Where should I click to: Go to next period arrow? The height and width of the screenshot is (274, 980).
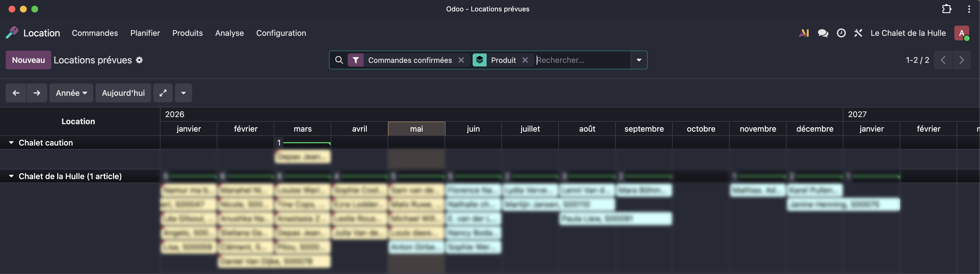[37, 93]
